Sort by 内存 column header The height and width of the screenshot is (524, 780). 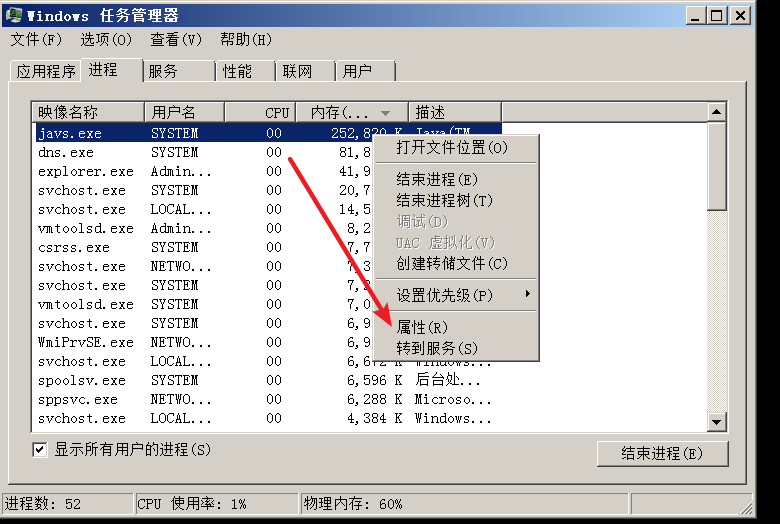point(352,112)
